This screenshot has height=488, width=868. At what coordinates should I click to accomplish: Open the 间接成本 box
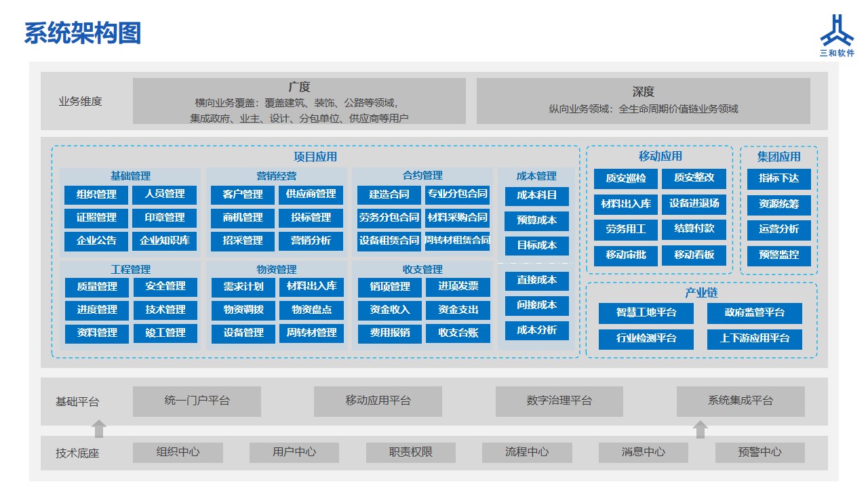pos(537,306)
